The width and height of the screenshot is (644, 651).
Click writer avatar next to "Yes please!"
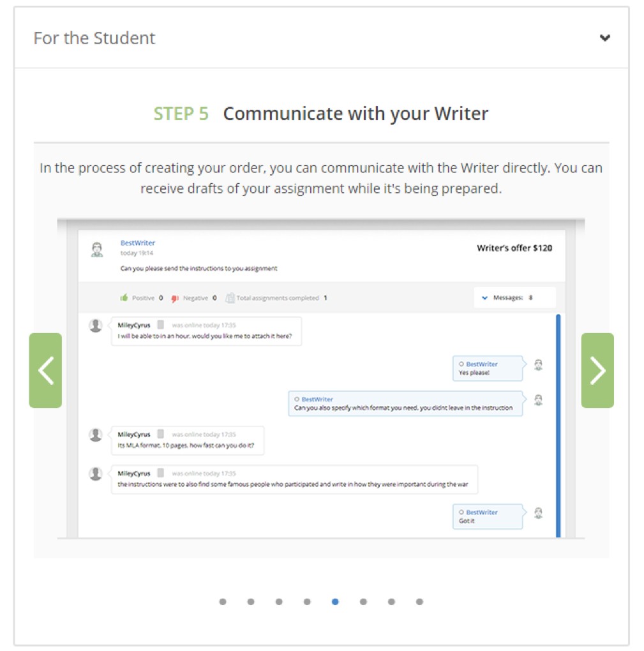[539, 364]
